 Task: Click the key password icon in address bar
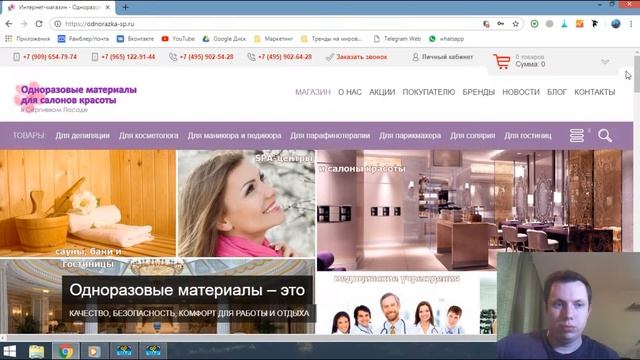(x=500, y=24)
